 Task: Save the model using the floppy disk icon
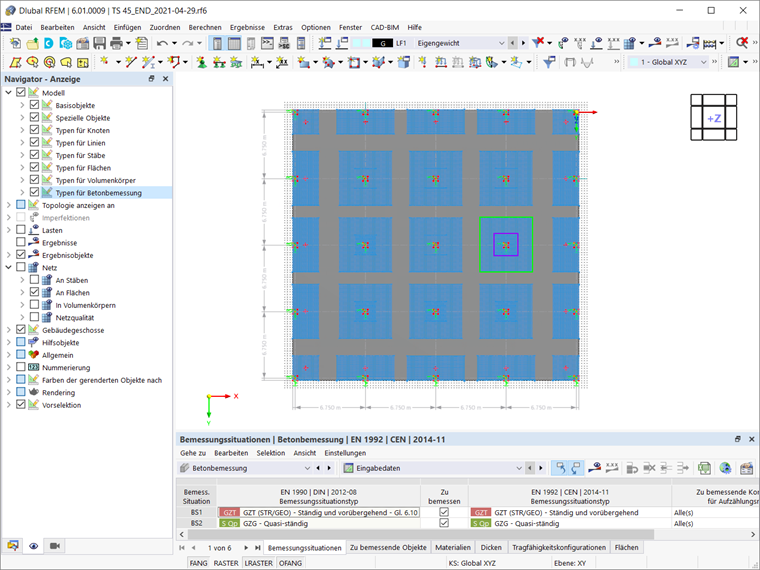pyautogui.click(x=99, y=43)
